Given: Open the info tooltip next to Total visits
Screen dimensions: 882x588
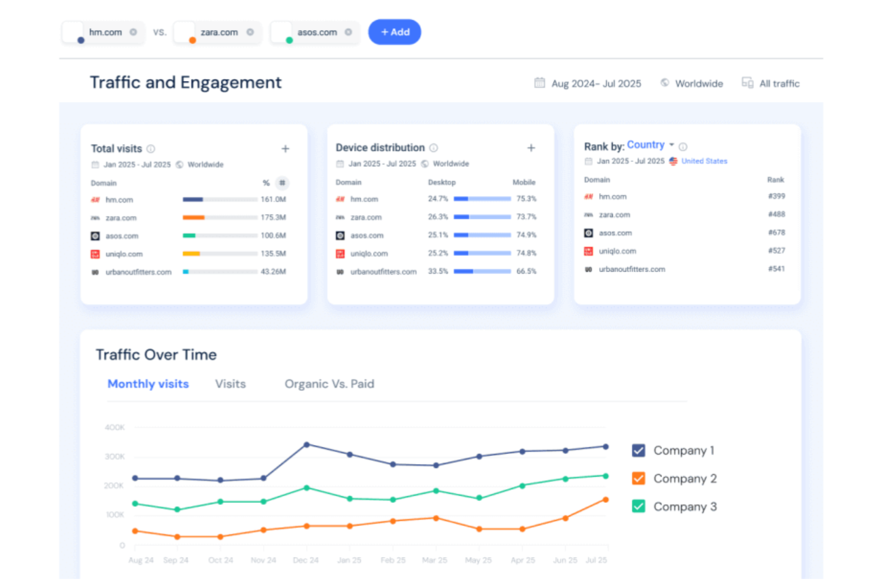Looking at the screenshot, I should (x=151, y=148).
